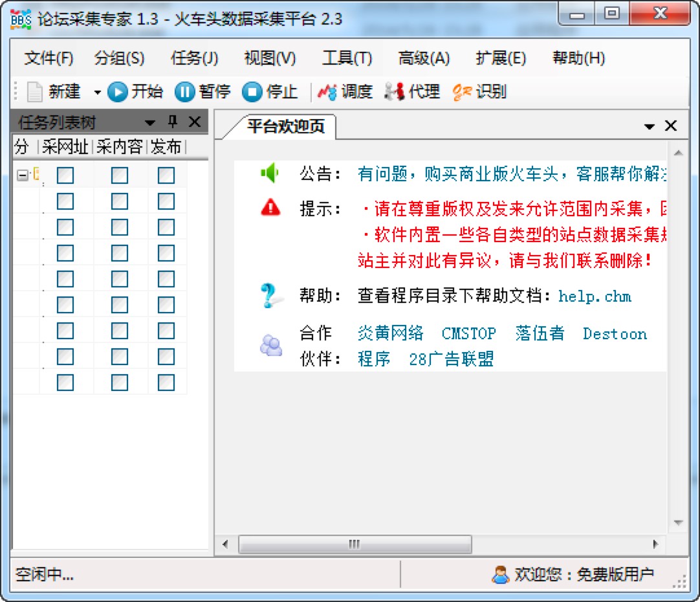Check 采网址 box in the second row

tap(65, 201)
